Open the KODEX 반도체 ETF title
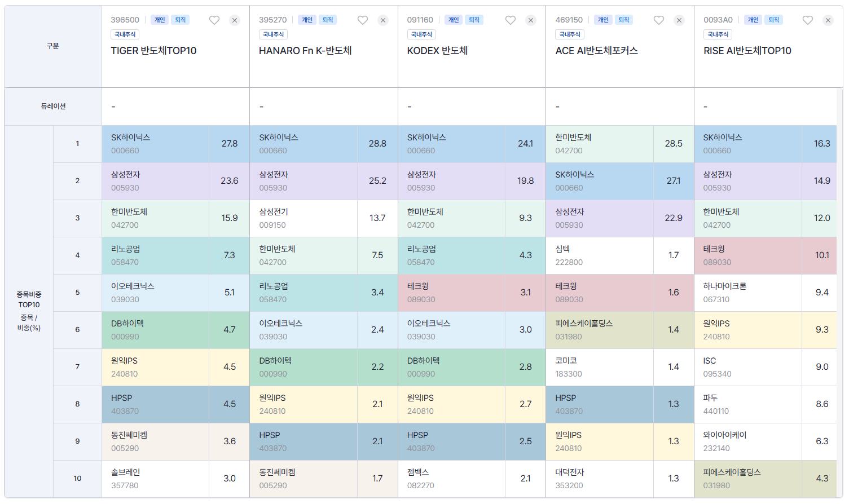 (437, 51)
